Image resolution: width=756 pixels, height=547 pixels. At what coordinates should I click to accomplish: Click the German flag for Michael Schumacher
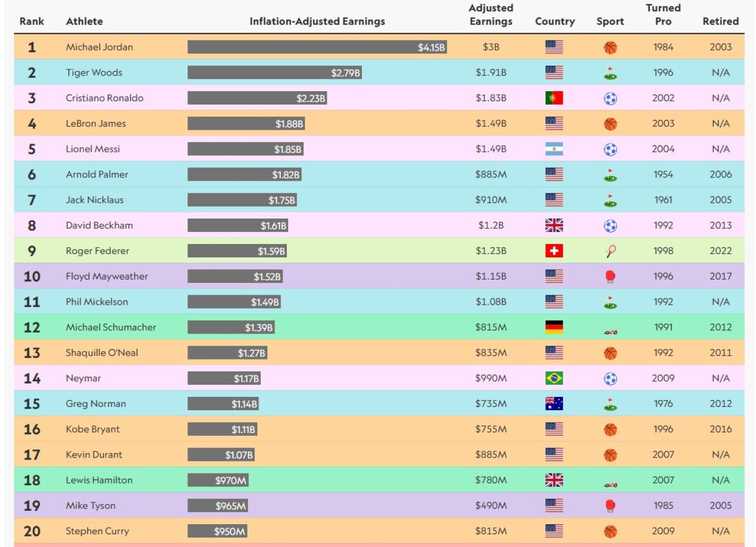coord(554,327)
